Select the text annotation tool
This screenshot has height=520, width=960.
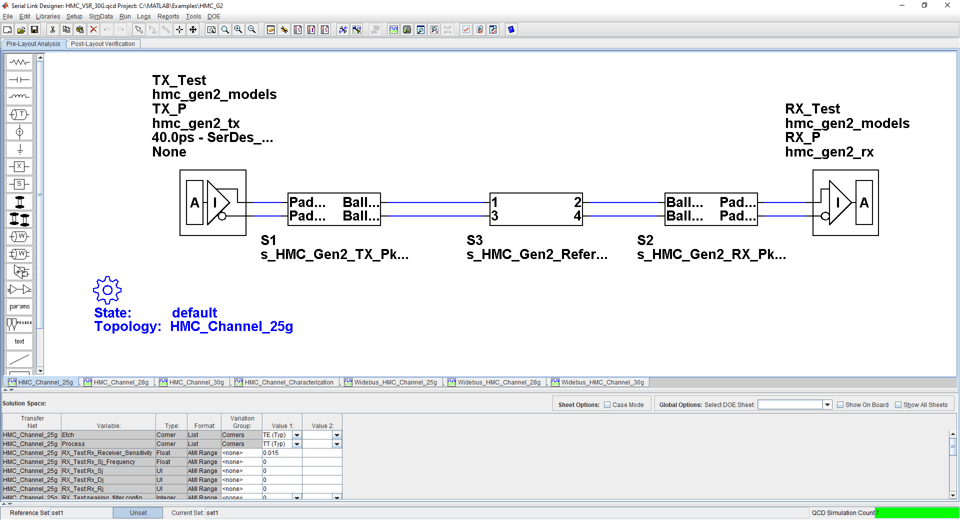(19, 341)
